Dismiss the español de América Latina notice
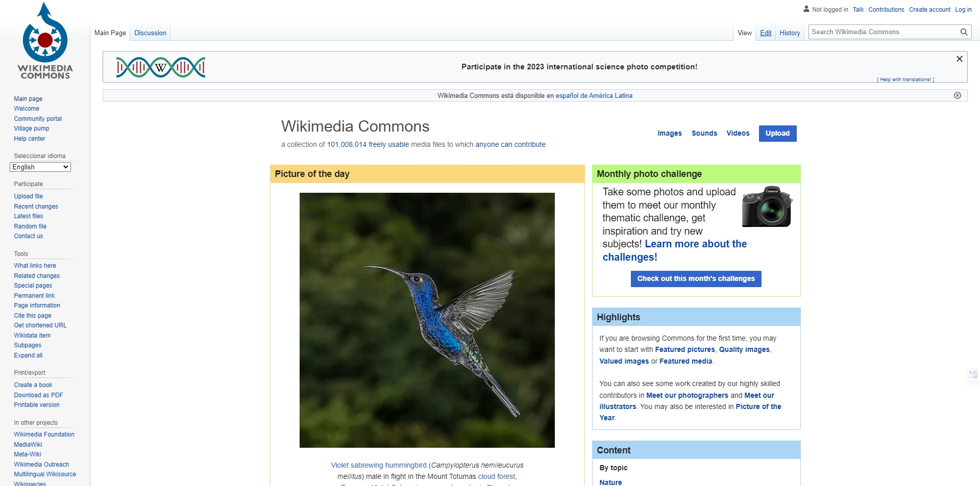Screen dimensions: 980x486 click(x=958, y=95)
